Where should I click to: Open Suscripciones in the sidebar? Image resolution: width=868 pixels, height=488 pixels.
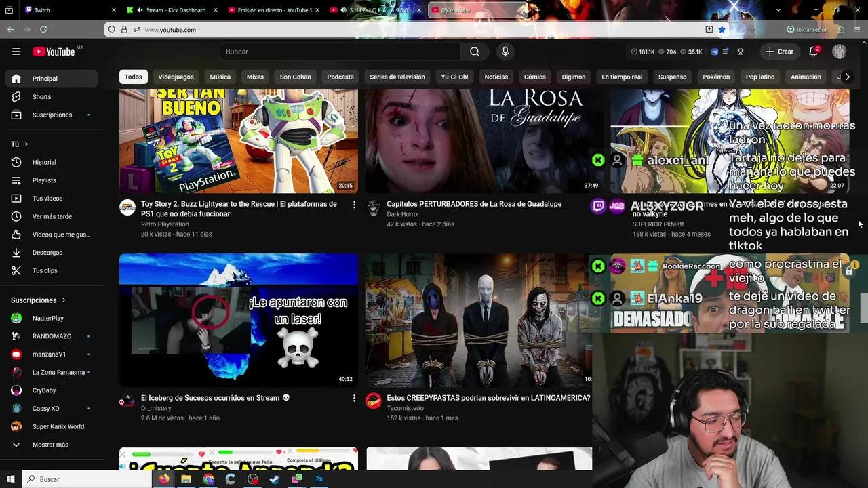pos(52,115)
